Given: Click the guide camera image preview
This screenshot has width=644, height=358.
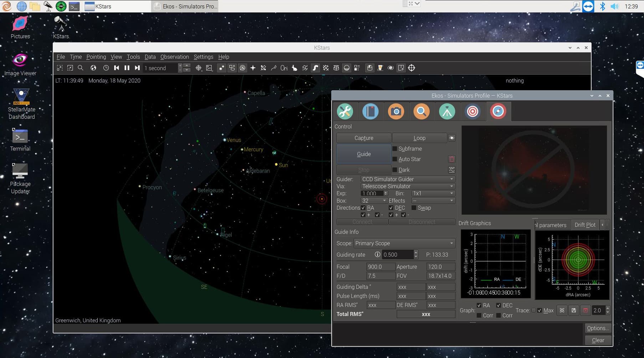Looking at the screenshot, I should [x=534, y=170].
